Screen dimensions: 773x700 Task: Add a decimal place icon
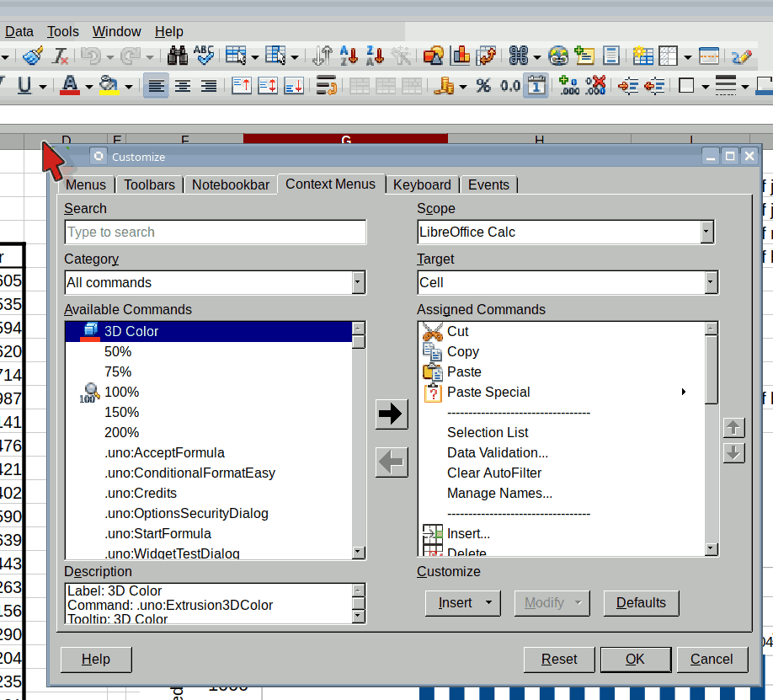[x=570, y=85]
